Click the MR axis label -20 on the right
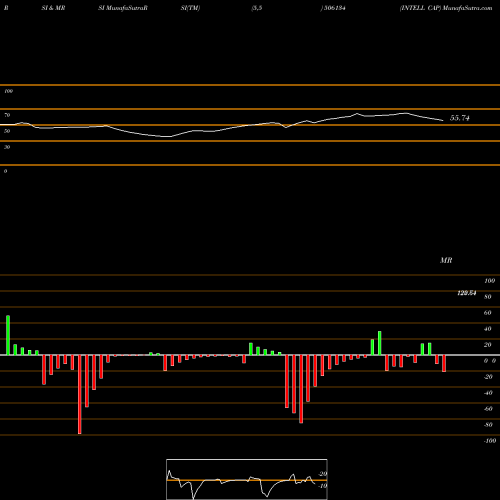Viewport: 500px width, 500px height. (x=488, y=377)
